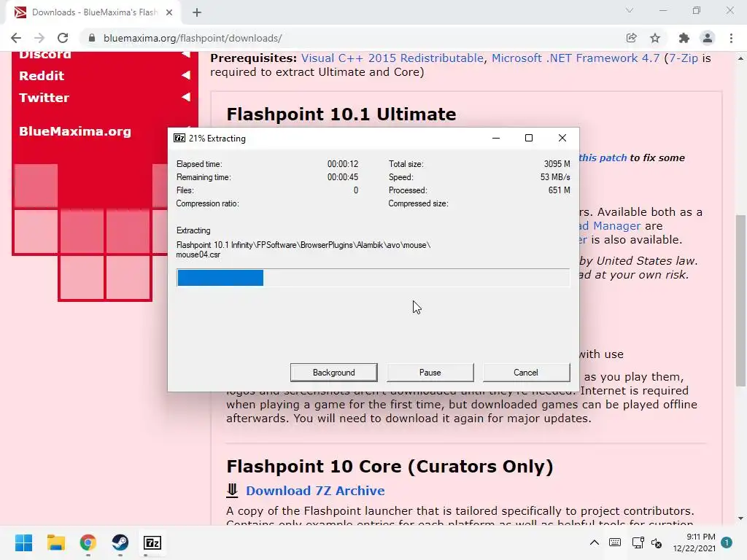Open the Discord sidebar menu item

[x=45, y=55]
